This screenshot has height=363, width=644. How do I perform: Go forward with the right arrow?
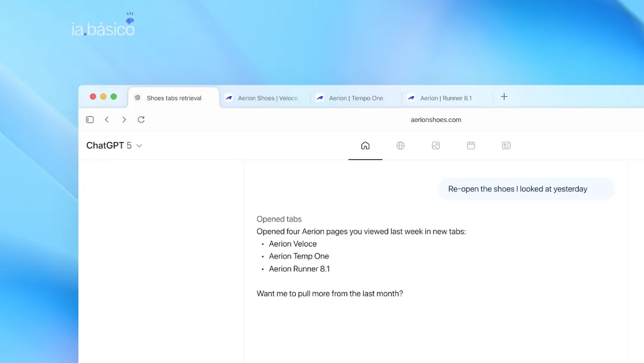point(124,119)
